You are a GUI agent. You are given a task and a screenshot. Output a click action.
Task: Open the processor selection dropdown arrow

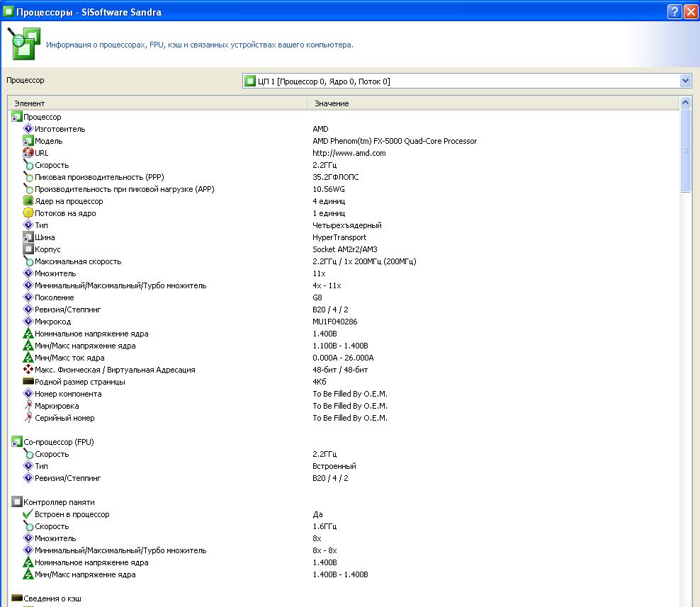[x=685, y=81]
